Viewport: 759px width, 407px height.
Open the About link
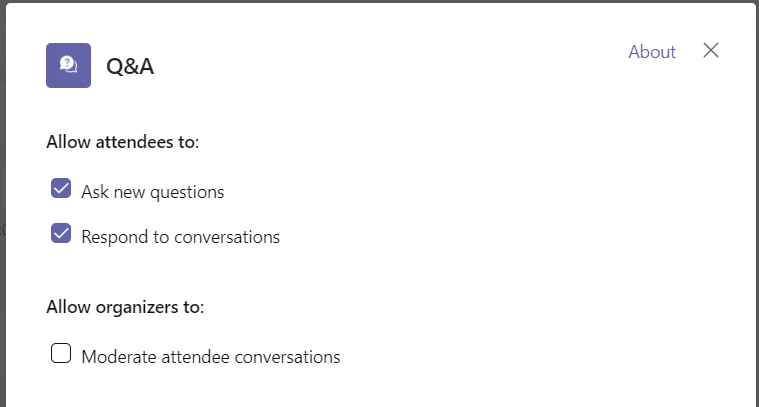point(652,52)
